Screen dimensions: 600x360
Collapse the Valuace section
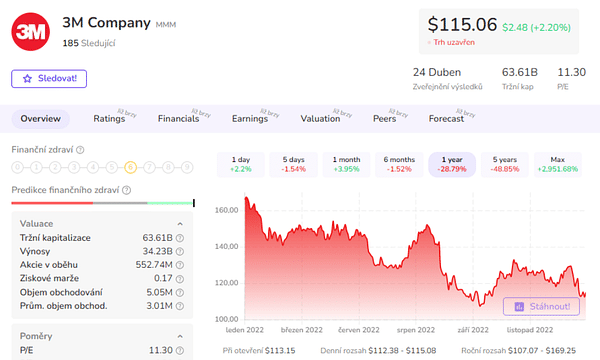coord(180,224)
